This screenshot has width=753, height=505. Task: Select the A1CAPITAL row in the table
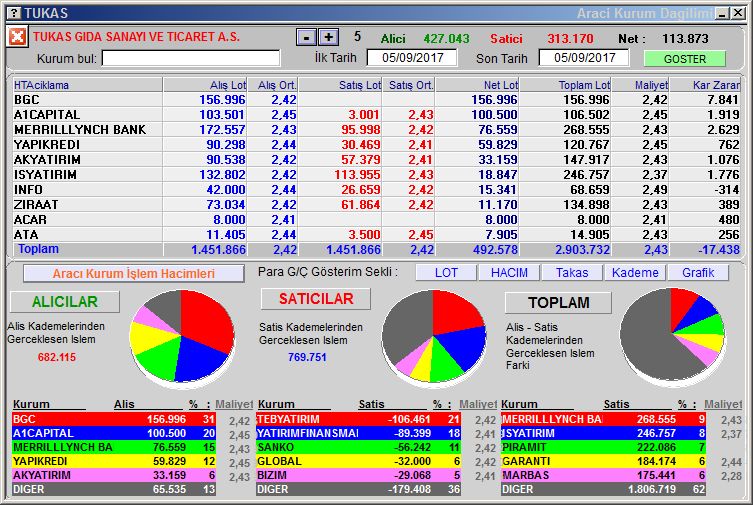376,115
